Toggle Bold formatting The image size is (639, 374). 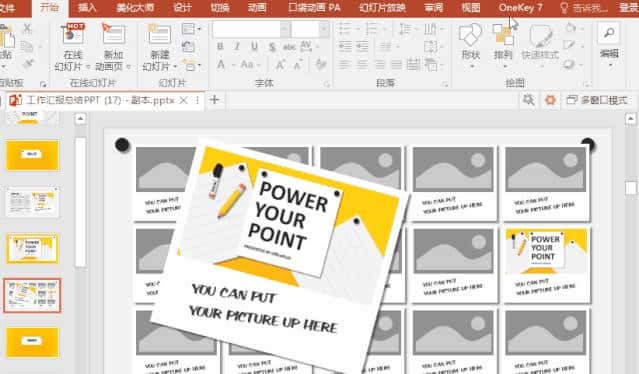point(220,46)
